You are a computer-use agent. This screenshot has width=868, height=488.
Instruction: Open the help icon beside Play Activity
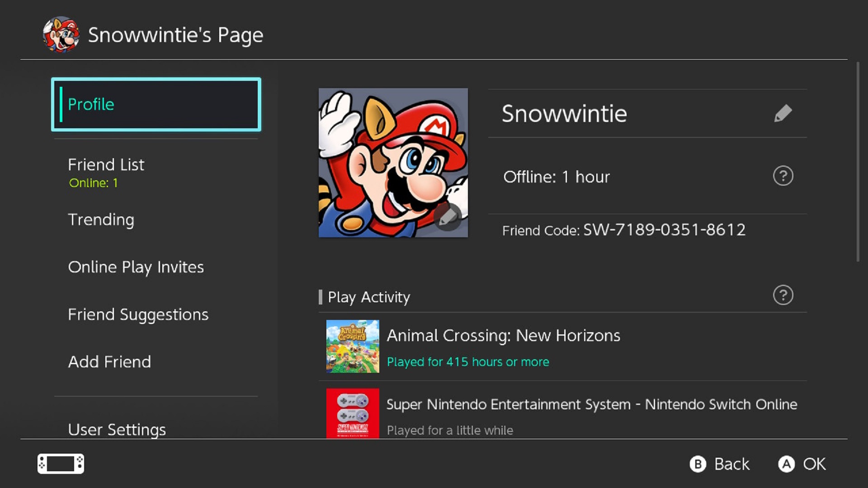pyautogui.click(x=783, y=295)
